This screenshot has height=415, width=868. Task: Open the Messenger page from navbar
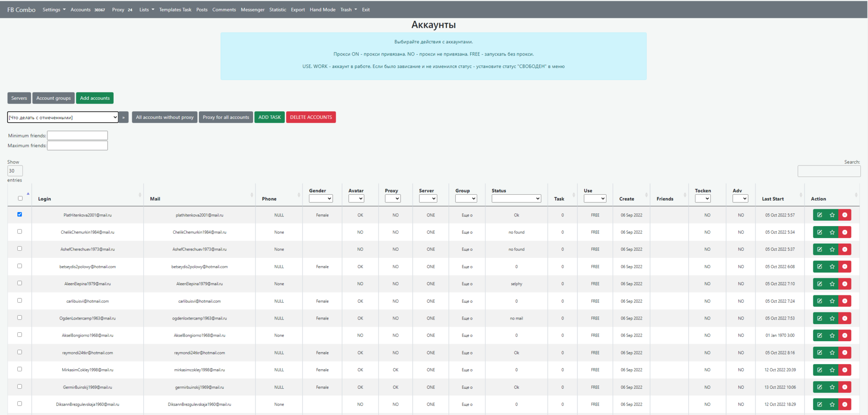click(x=252, y=10)
